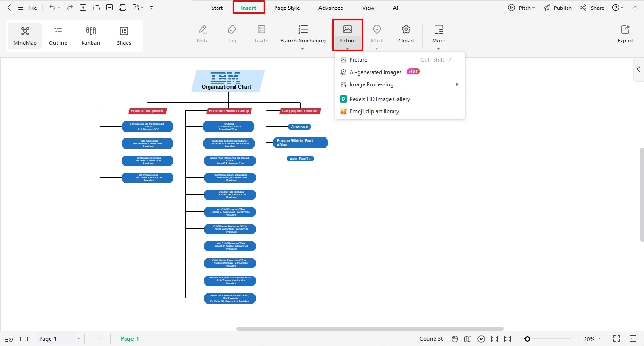Open a file with folder icon
The height and width of the screenshot is (346, 644).
click(x=96, y=8)
